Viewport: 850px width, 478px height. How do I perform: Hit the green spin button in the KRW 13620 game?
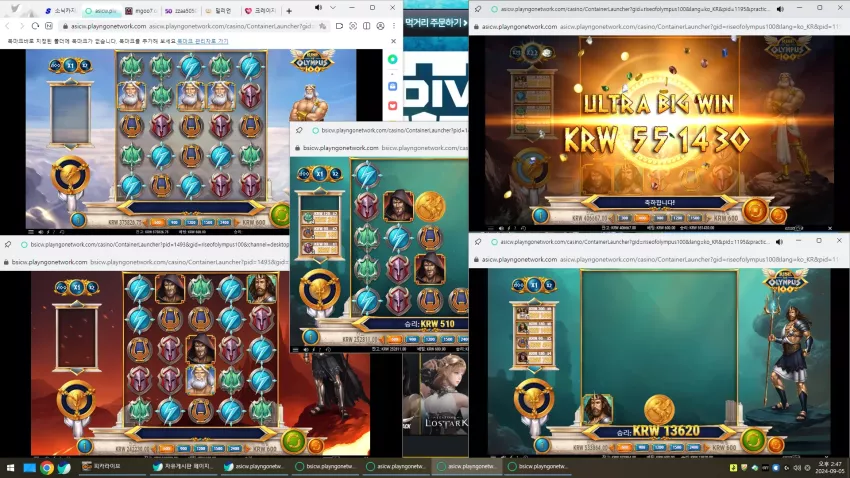tap(754, 440)
